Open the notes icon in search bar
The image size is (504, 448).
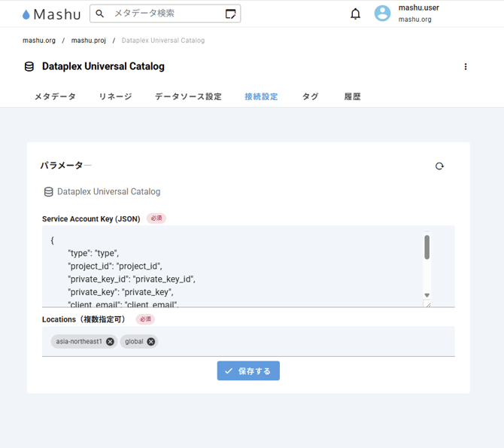(x=231, y=14)
